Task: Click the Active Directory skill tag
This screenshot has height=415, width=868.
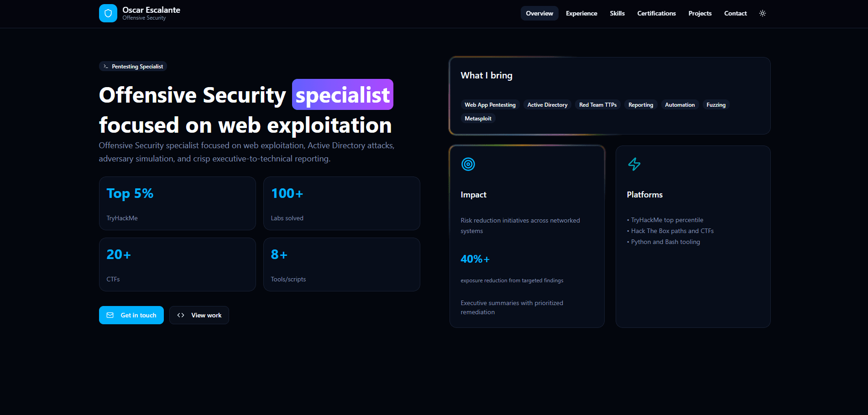Action: click(547, 105)
